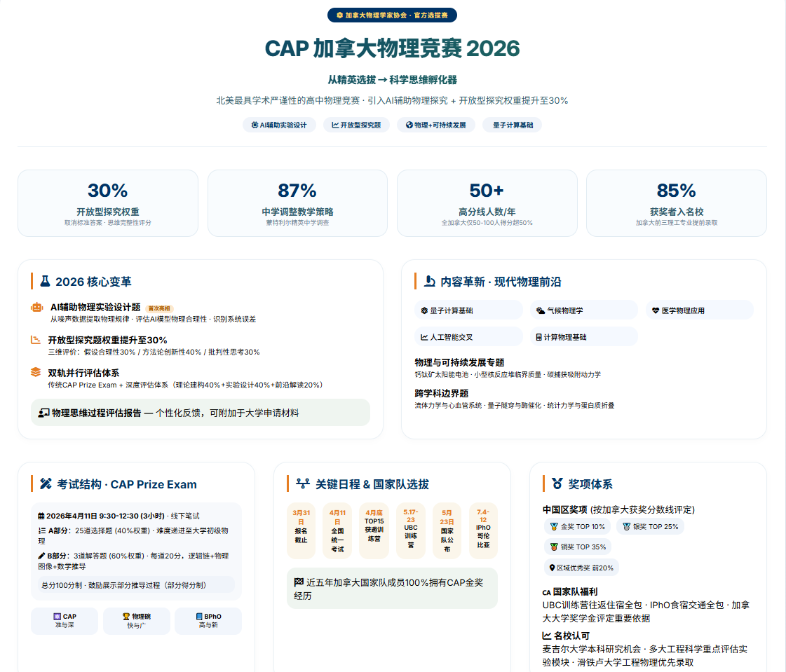Click the pencil-ruler icon beside 考试结构 heading

[x=46, y=484]
